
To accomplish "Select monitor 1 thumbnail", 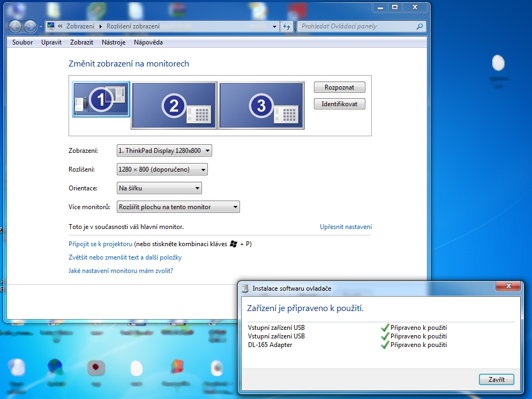I will tap(101, 99).
